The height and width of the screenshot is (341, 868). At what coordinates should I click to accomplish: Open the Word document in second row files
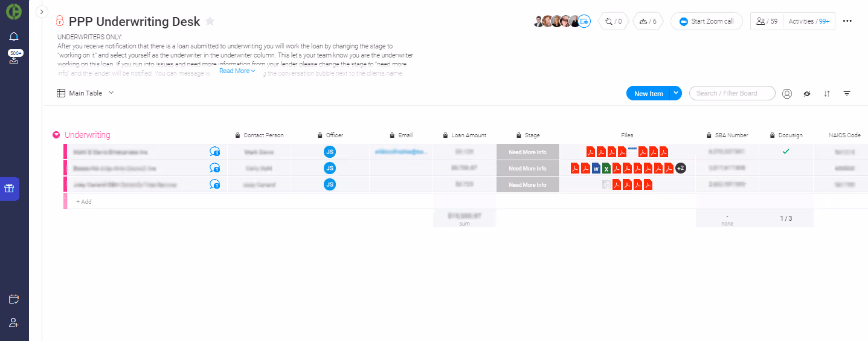coord(596,168)
